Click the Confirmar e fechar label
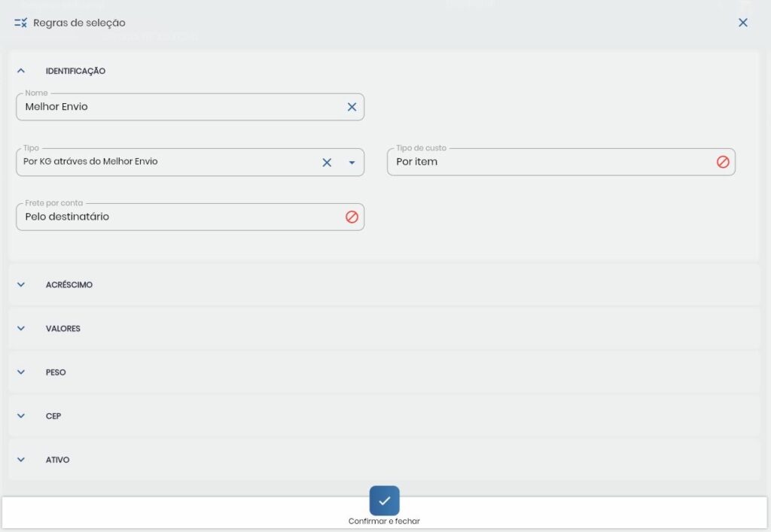The image size is (771, 532). pos(384,521)
